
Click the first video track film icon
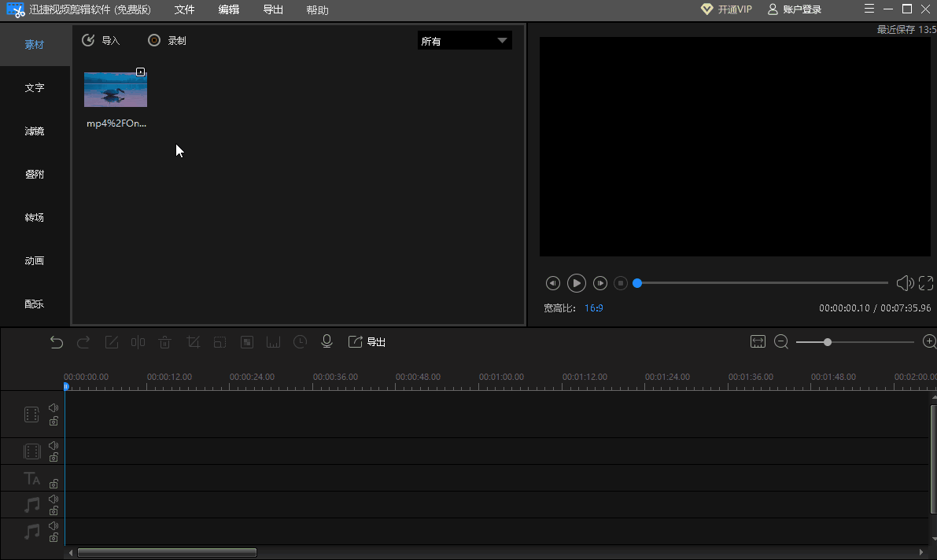click(x=31, y=414)
